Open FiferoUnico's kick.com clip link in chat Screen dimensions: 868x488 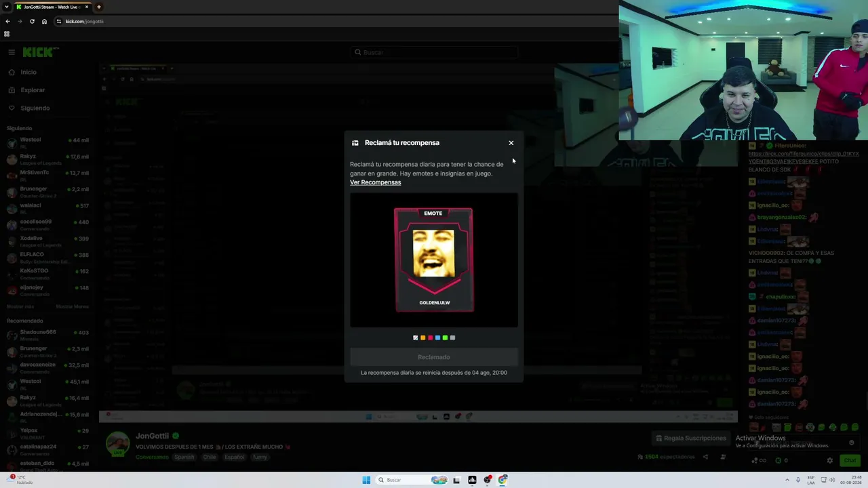[804, 158]
